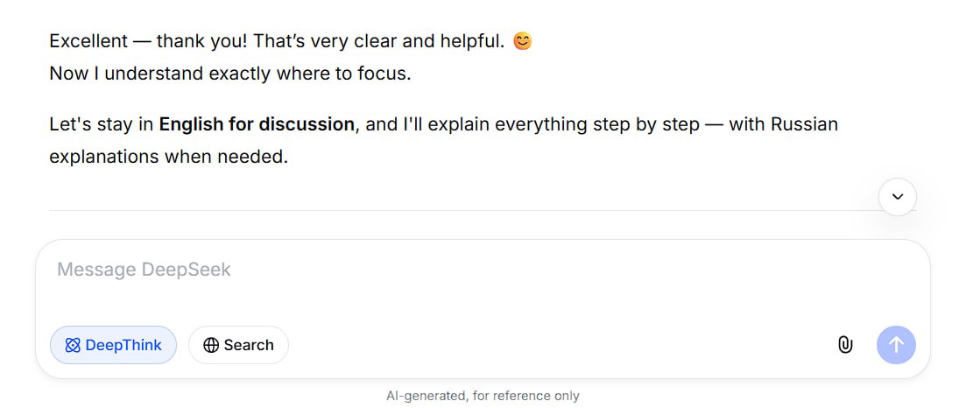Enable the Search mode toggle
Viewport: 980px width, 408px height.
(x=238, y=345)
